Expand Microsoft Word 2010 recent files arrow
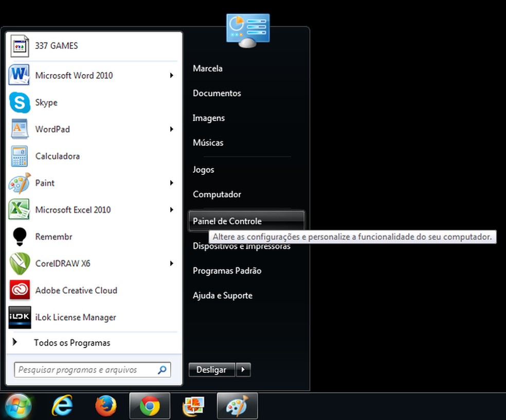The width and height of the screenshot is (506, 420). pos(172,75)
